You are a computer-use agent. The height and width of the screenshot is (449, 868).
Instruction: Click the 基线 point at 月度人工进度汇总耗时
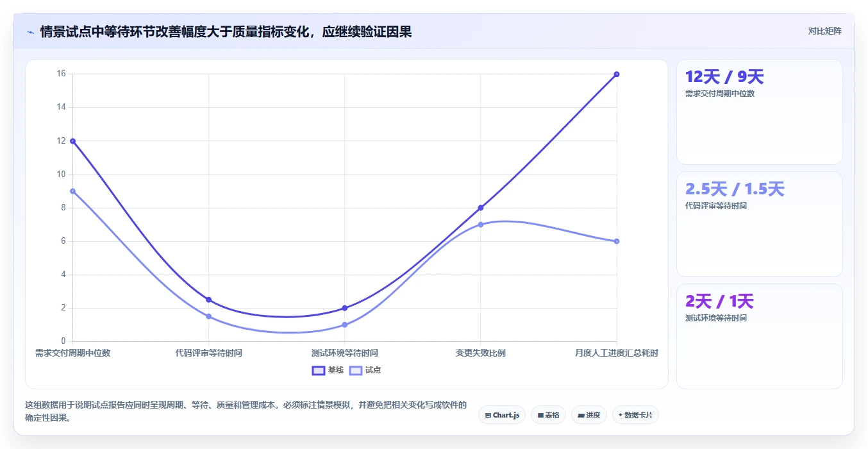pyautogui.click(x=616, y=74)
